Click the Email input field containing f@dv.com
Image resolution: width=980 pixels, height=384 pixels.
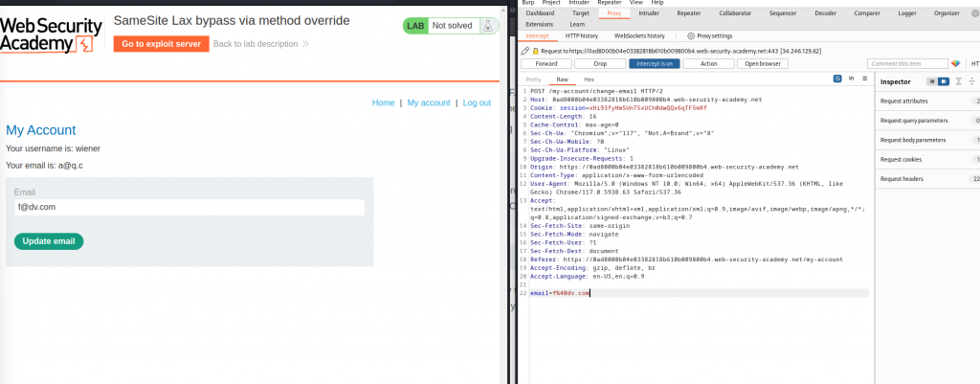coord(189,207)
